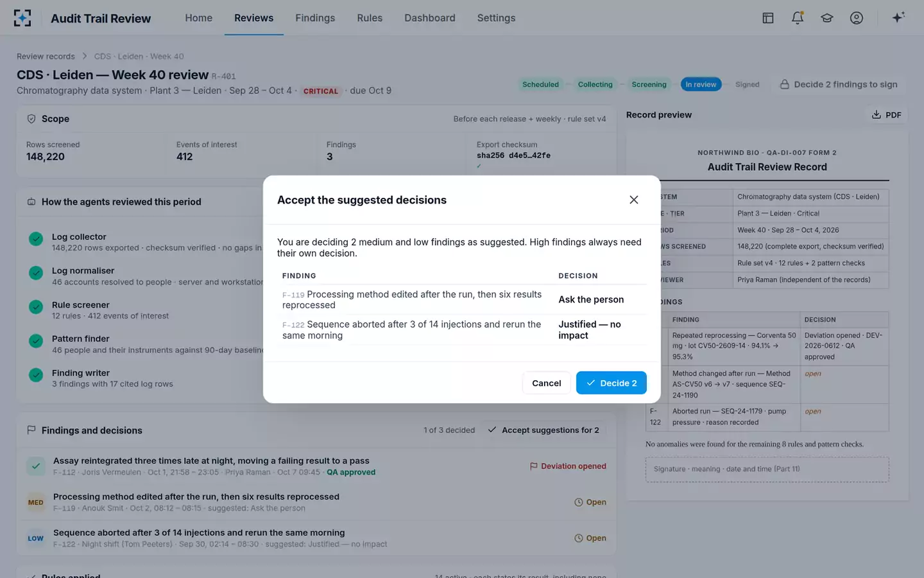Screen dimensions: 924x578
Task: Select the Collecting stage pill
Action: point(595,84)
